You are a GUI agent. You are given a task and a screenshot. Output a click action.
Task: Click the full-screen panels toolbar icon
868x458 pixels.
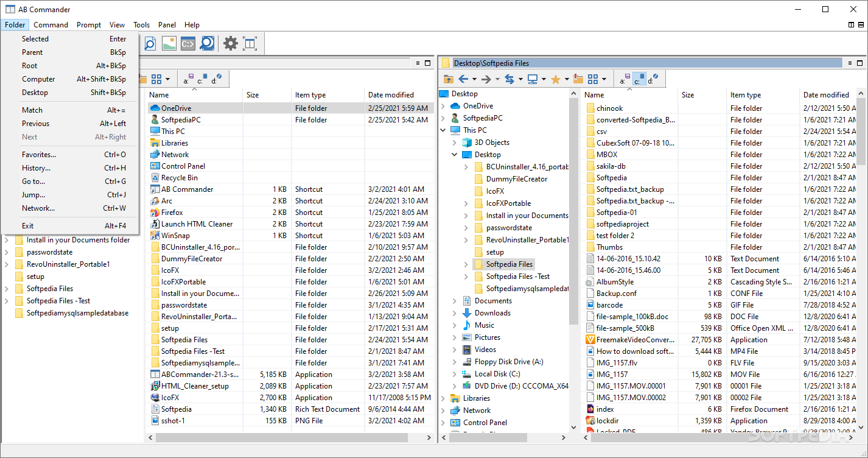(250, 43)
